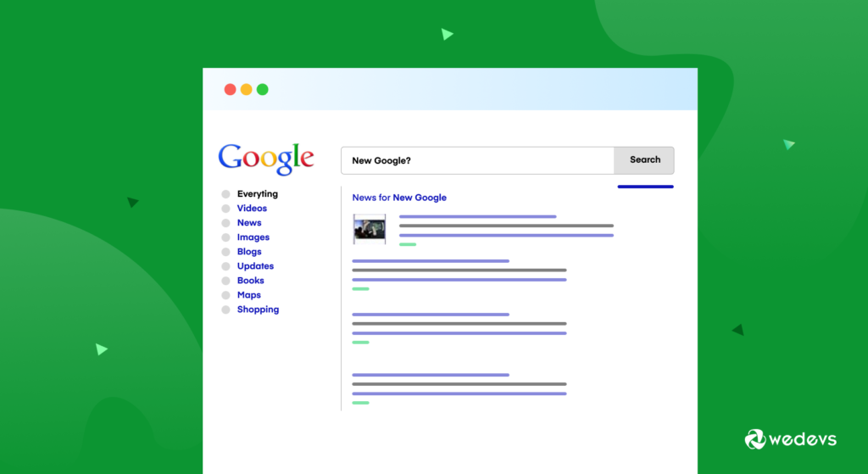Click the yellow minimize window dot
The width and height of the screenshot is (868, 474).
pos(247,89)
